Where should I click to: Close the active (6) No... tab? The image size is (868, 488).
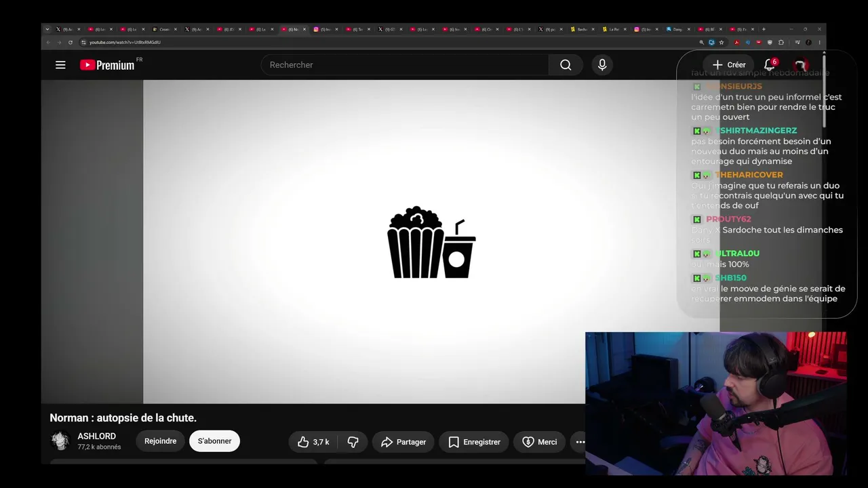304,29
